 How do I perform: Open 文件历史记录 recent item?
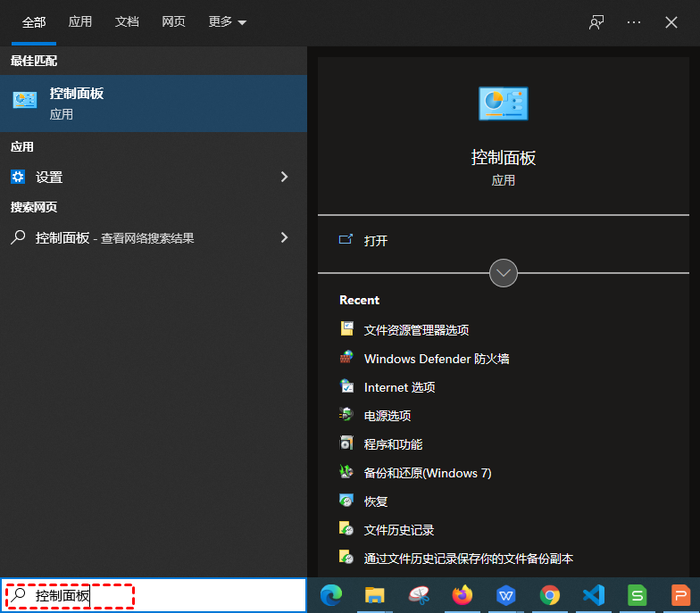pos(398,530)
